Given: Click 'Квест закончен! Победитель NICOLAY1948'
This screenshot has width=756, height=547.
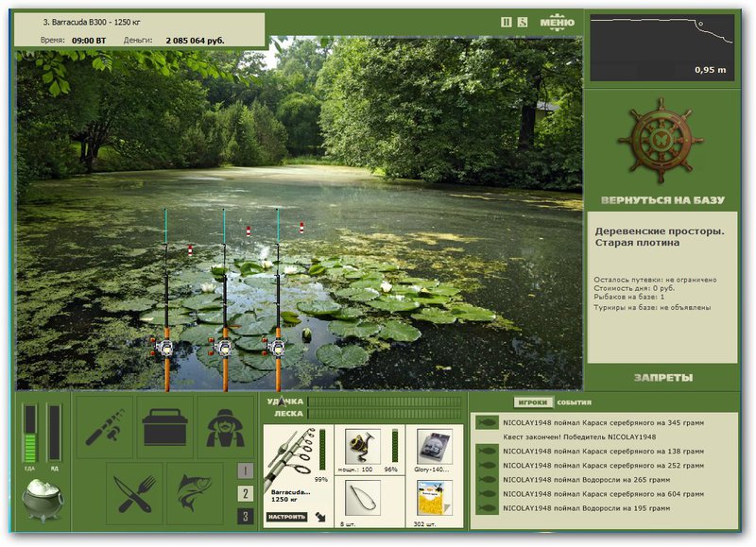Looking at the screenshot, I should (579, 437).
